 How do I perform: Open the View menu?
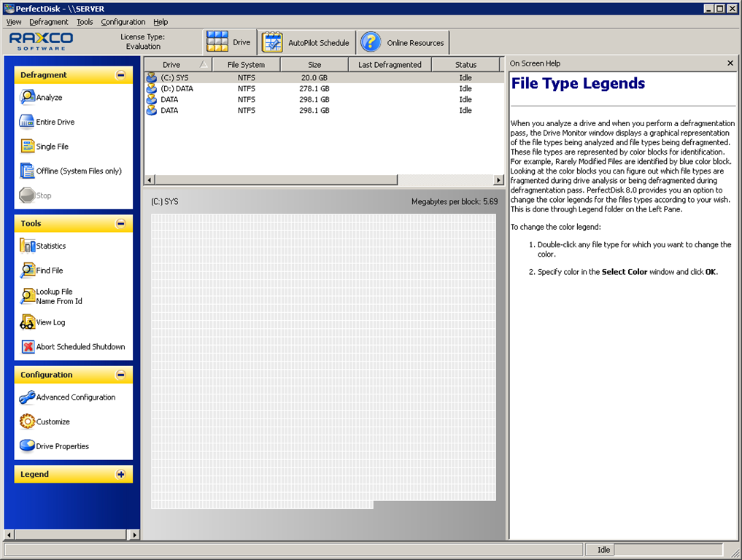[x=14, y=22]
